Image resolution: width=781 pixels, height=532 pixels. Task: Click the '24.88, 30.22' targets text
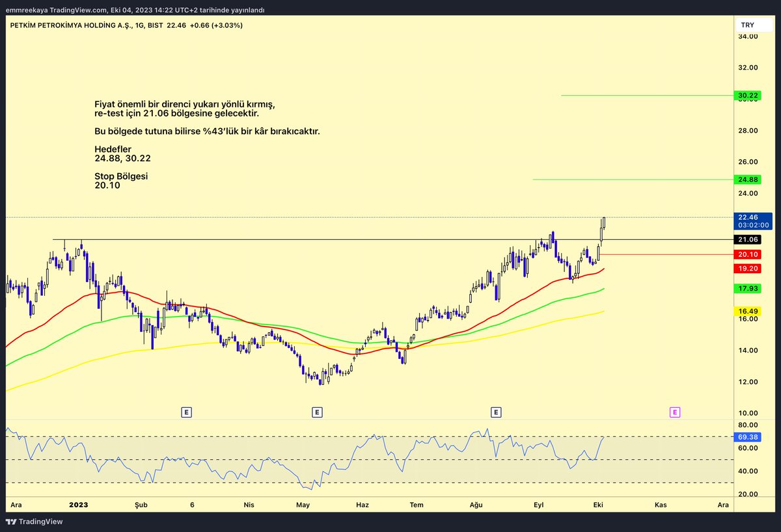123,158
